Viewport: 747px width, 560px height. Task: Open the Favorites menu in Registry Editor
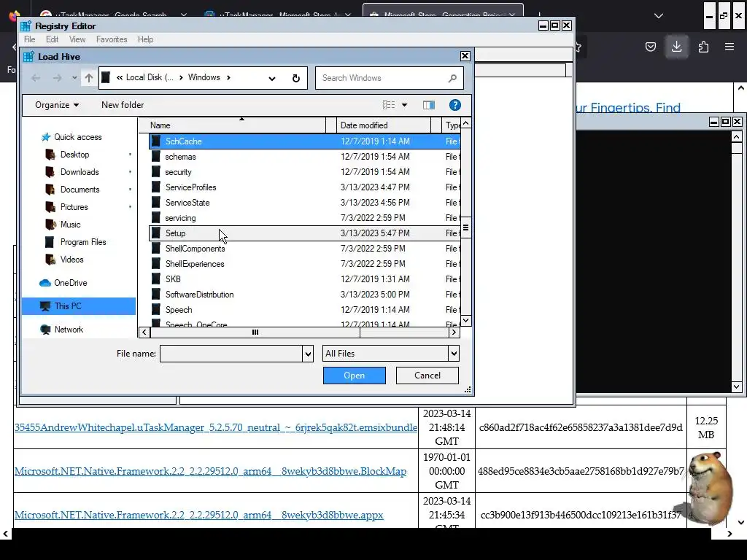[x=112, y=39]
